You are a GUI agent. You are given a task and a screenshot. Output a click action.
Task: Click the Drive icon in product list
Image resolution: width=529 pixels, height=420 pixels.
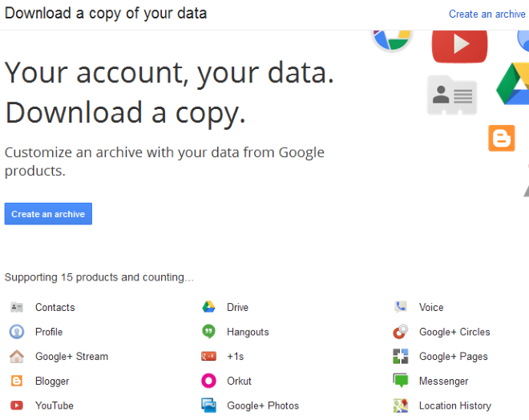point(208,307)
